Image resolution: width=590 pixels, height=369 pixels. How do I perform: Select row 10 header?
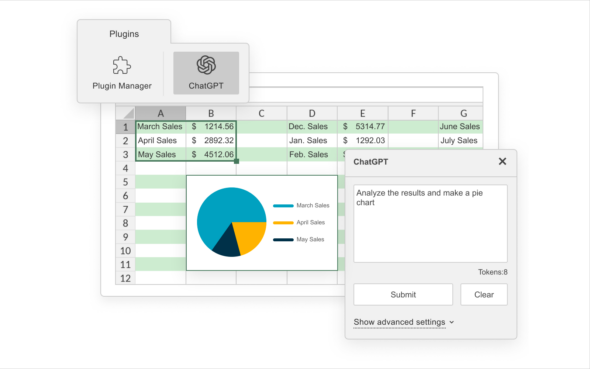pyautogui.click(x=125, y=251)
